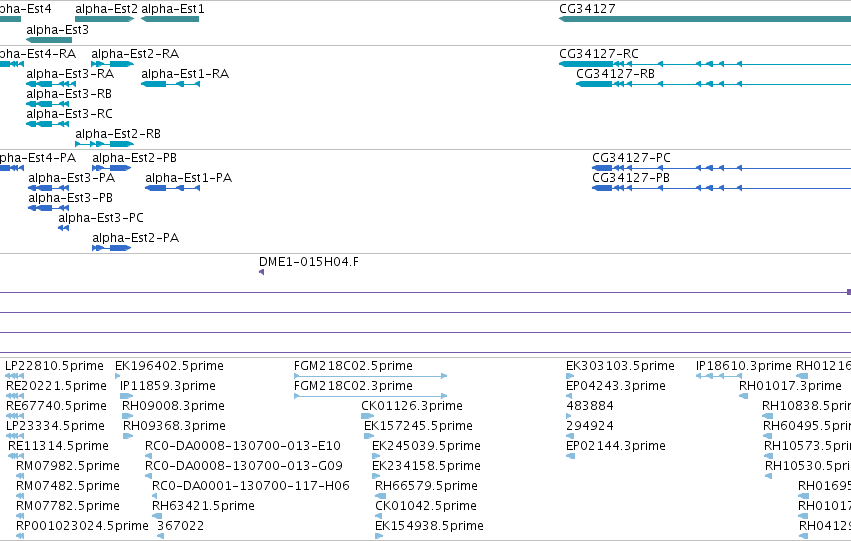Click the RH01017.3prime EST
Viewport: 851px width, 541px height.
tap(744, 396)
